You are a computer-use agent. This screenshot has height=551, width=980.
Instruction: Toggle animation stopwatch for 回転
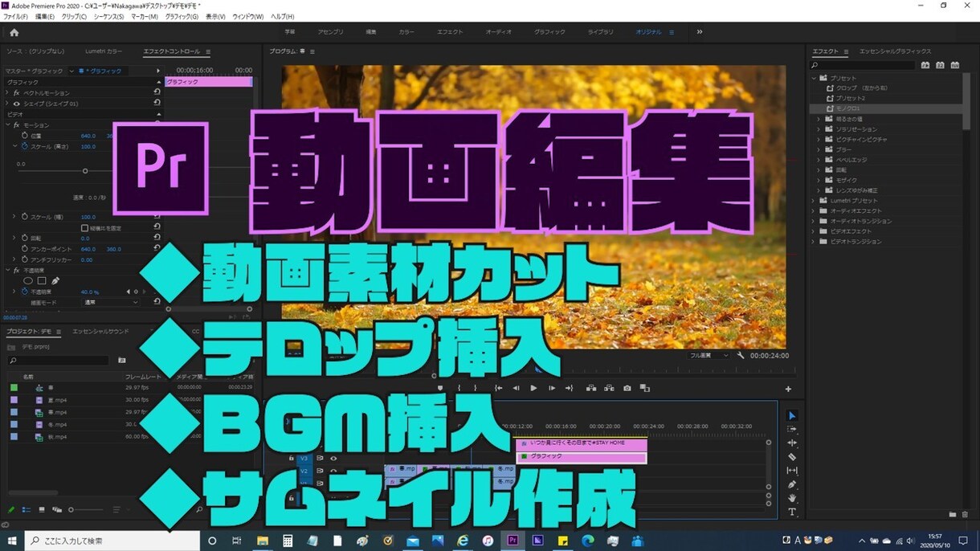tap(25, 238)
